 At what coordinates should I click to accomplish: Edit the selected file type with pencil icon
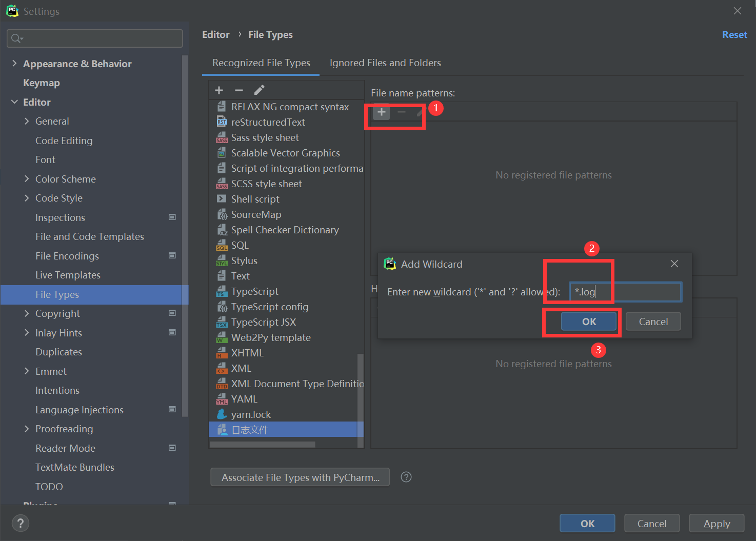tap(259, 90)
